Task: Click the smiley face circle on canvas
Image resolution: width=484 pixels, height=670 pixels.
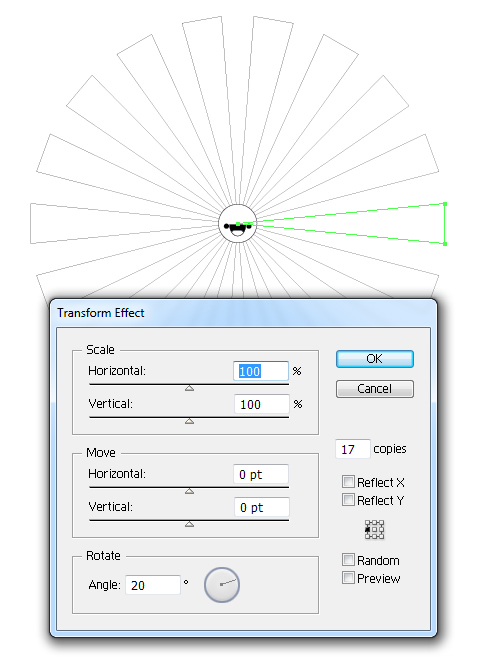Action: click(238, 223)
